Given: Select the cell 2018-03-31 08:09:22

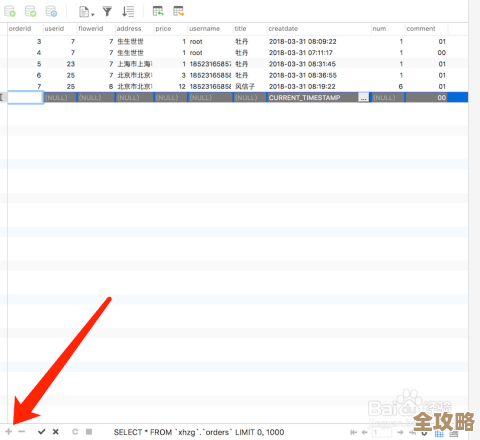Looking at the screenshot, I should 303,42.
